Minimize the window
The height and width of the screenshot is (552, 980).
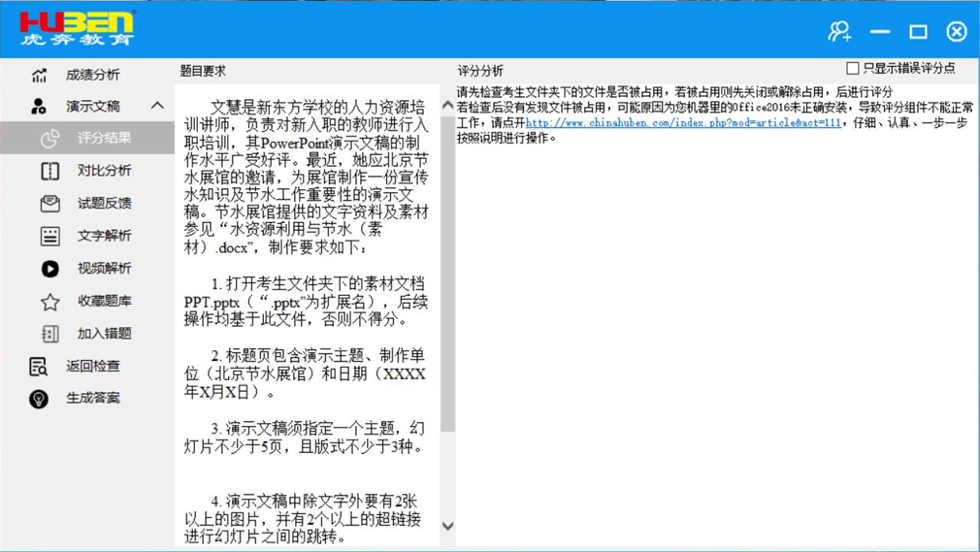(x=879, y=31)
